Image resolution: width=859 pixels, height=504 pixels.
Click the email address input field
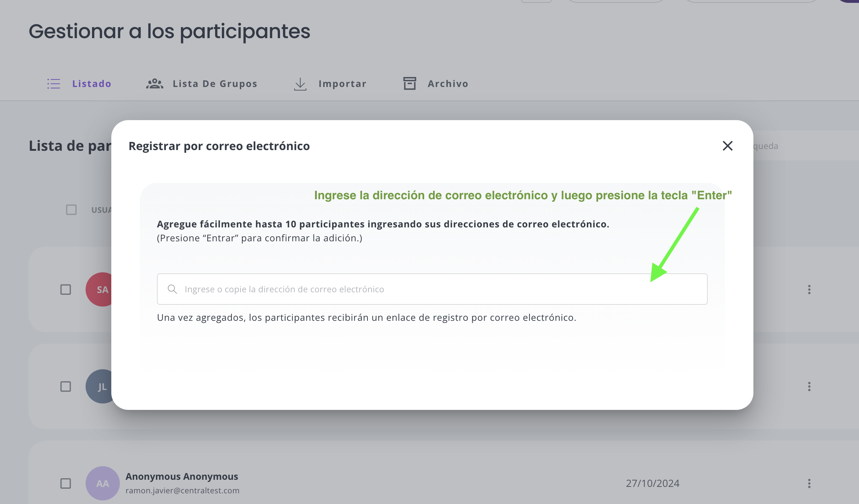pyautogui.click(x=432, y=289)
